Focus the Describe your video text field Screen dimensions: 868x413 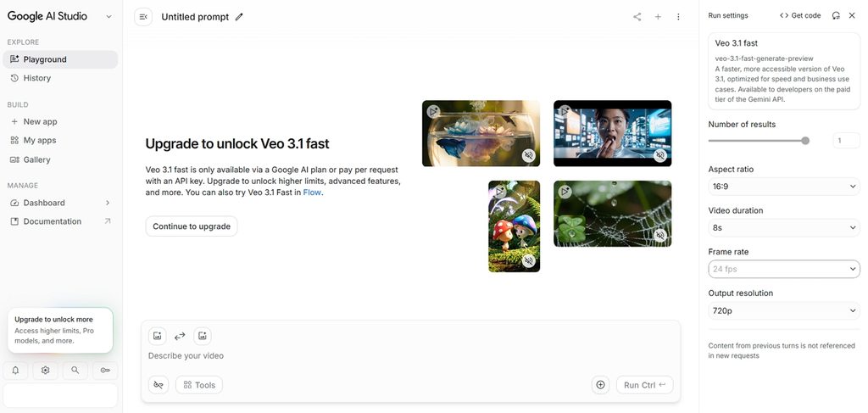coord(409,356)
